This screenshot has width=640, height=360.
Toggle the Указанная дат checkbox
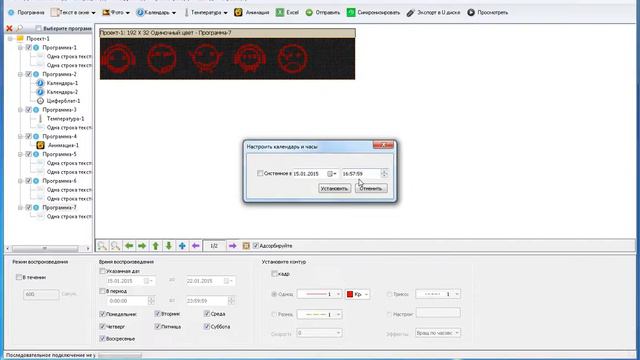coord(102,271)
